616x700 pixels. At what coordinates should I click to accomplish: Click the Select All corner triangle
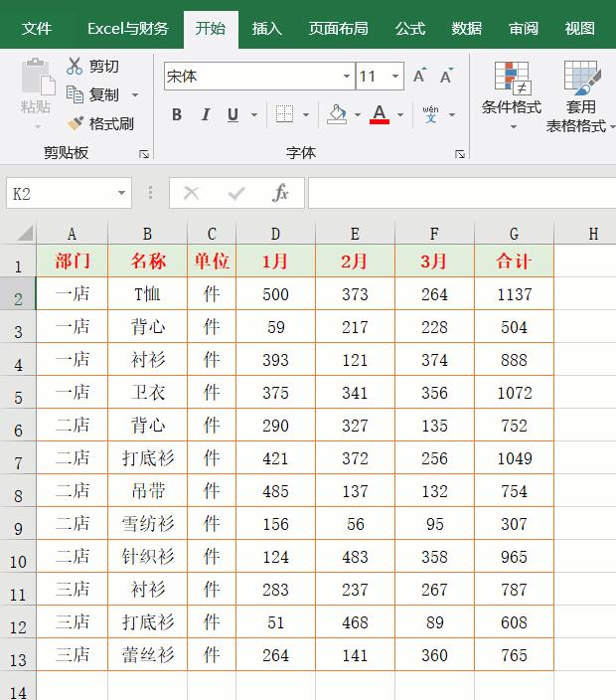coord(25,234)
